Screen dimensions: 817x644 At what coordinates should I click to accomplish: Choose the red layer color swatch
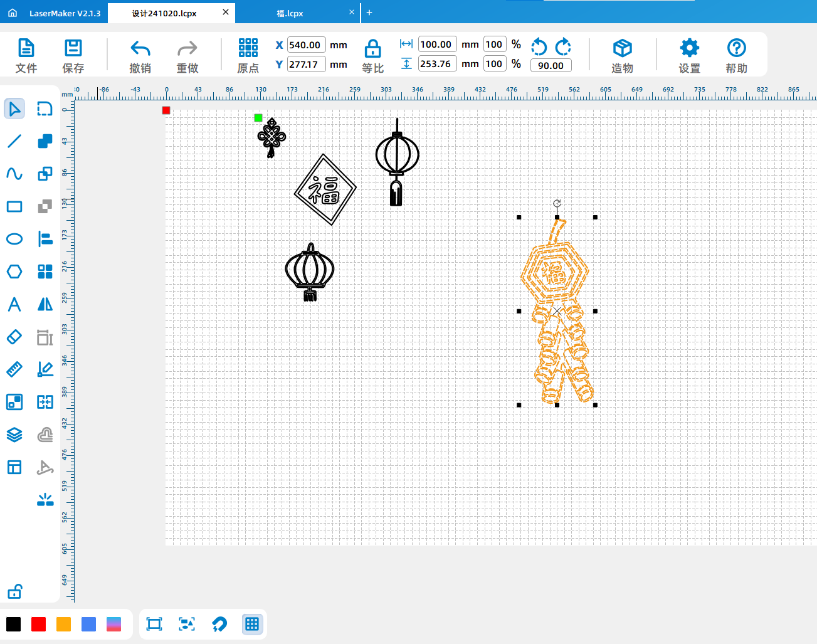point(39,624)
